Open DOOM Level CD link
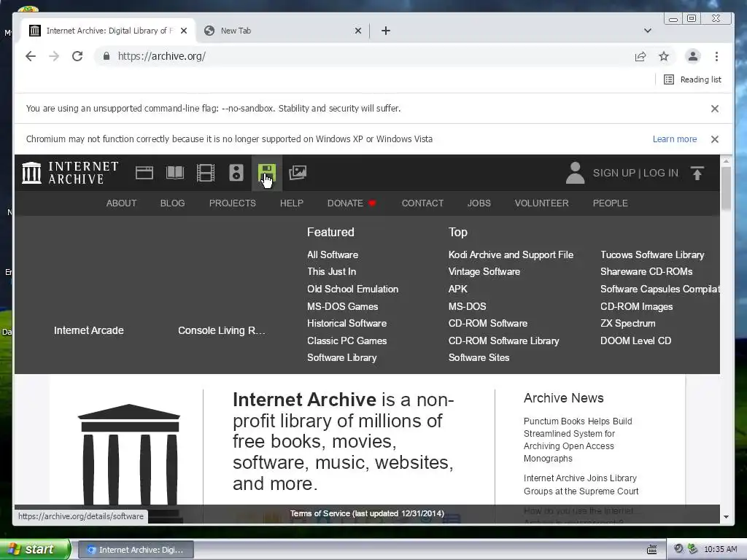The image size is (747, 560). point(635,341)
